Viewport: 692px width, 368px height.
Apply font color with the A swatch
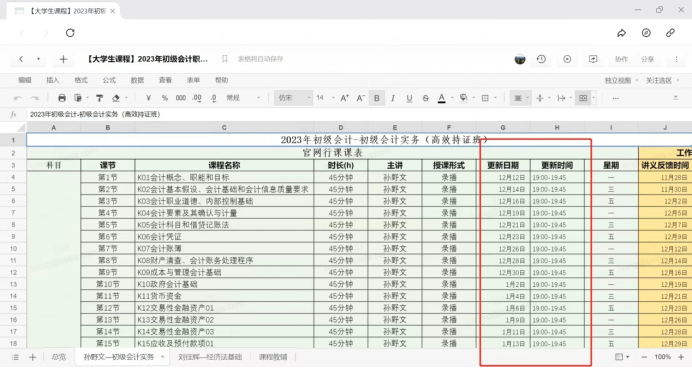pyautogui.click(x=441, y=98)
